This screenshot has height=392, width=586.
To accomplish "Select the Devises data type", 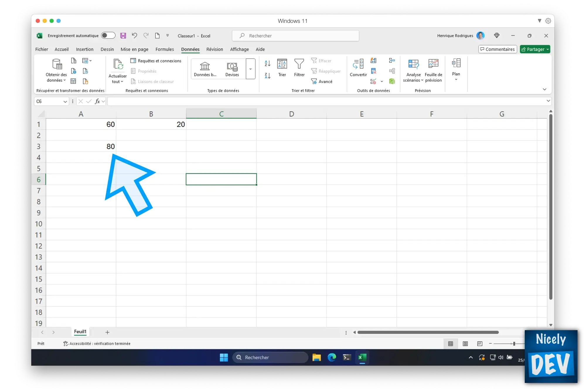I will point(232,69).
